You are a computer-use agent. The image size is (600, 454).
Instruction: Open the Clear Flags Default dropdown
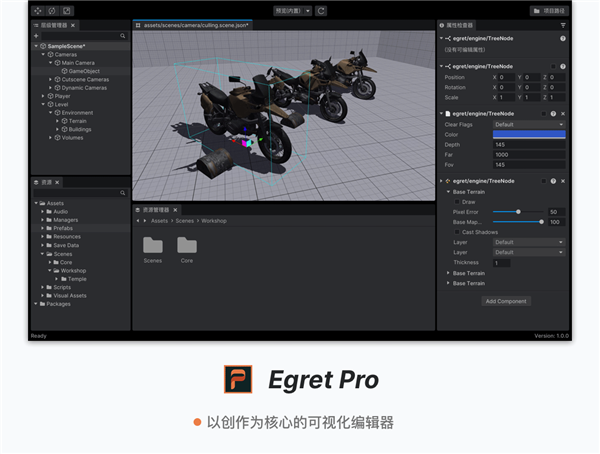[529, 124]
